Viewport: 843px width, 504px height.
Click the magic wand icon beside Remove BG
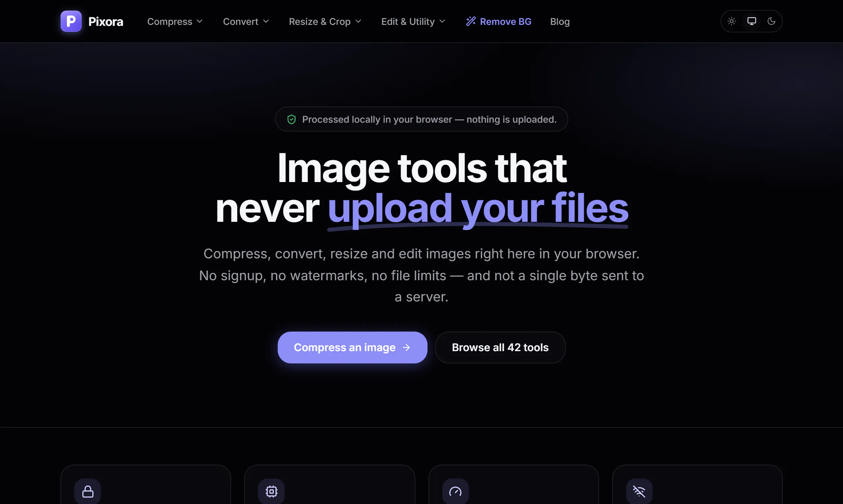471,22
